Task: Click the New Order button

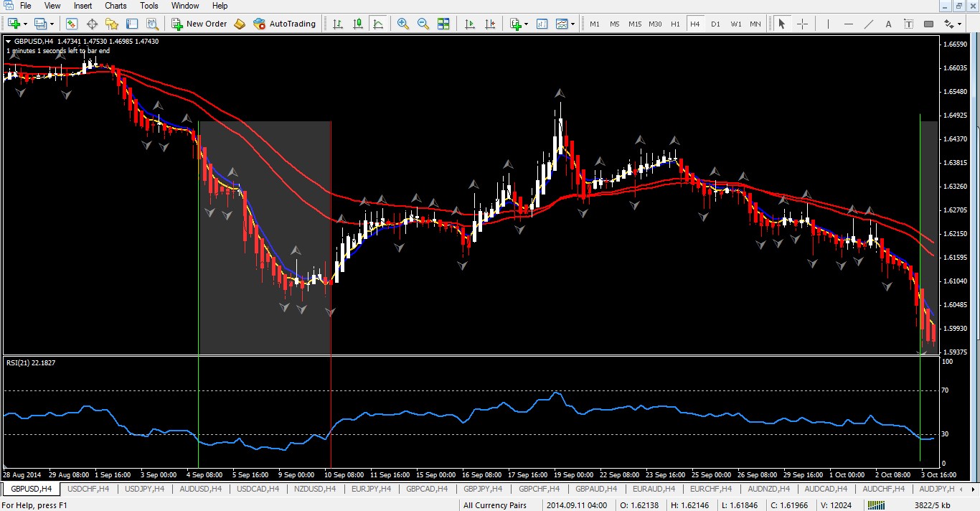Action: 199,24
